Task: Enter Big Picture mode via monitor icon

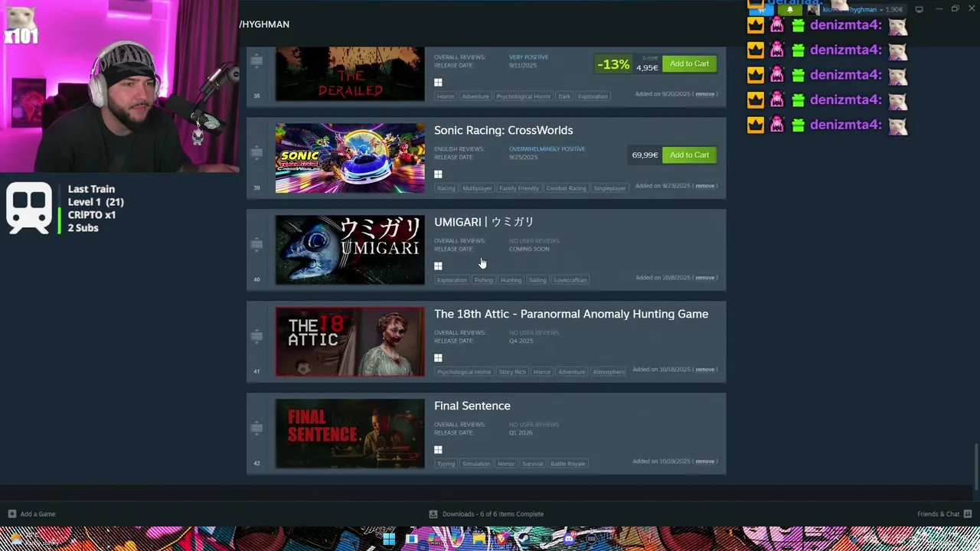Action: (x=919, y=9)
